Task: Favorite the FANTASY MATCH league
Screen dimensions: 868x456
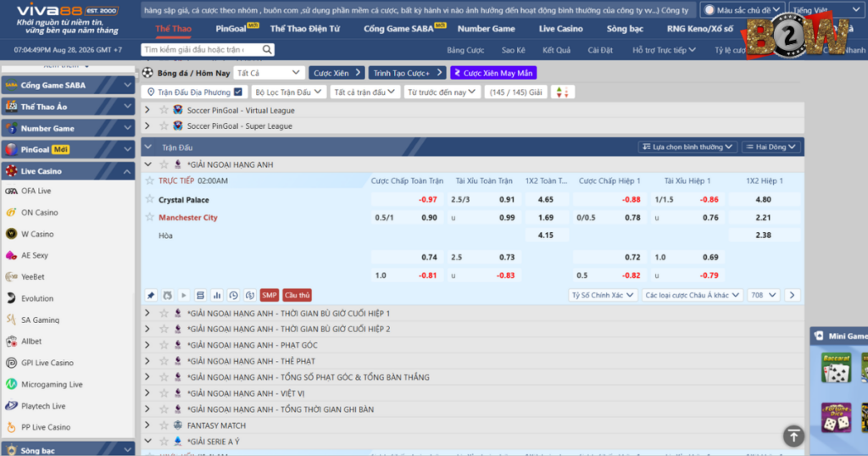Action: point(164,425)
